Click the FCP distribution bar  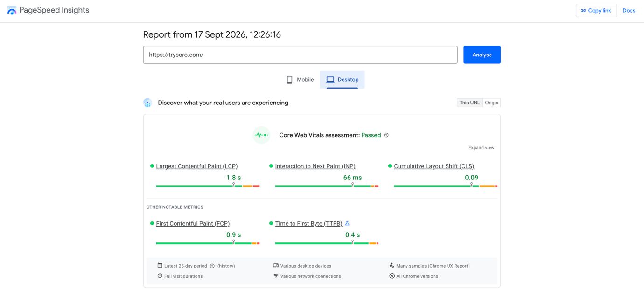(208, 243)
